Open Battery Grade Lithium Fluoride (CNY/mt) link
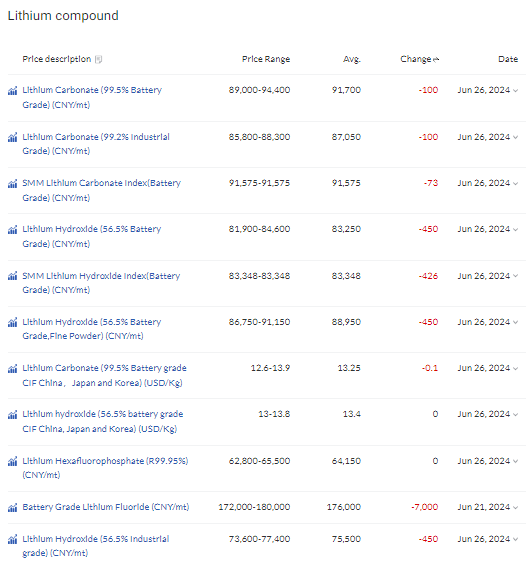526x563 pixels. [x=106, y=507]
